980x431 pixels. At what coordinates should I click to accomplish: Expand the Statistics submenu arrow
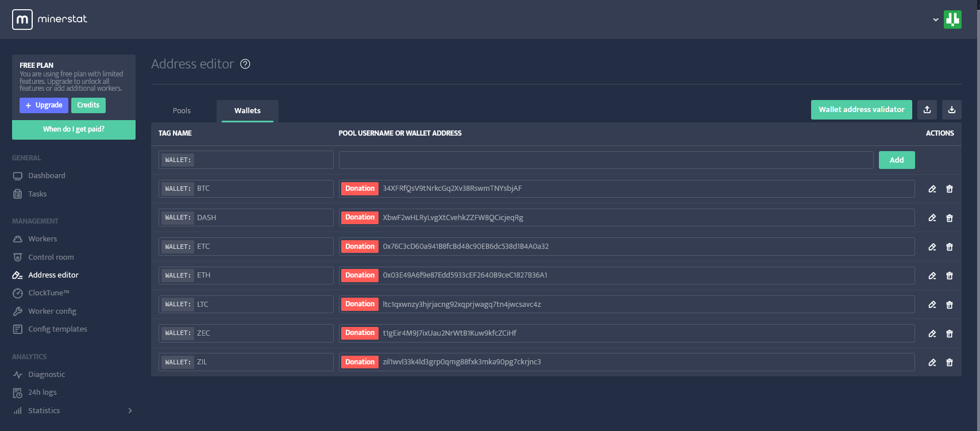pyautogui.click(x=130, y=410)
